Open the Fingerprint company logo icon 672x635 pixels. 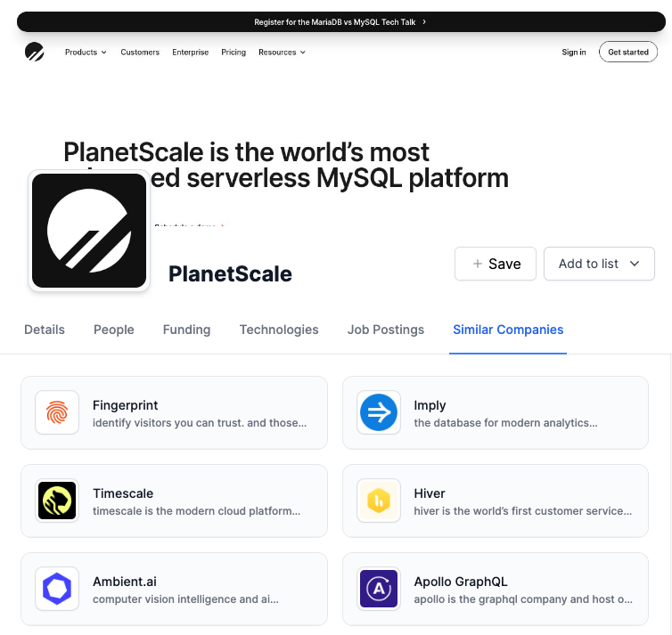[x=57, y=412]
